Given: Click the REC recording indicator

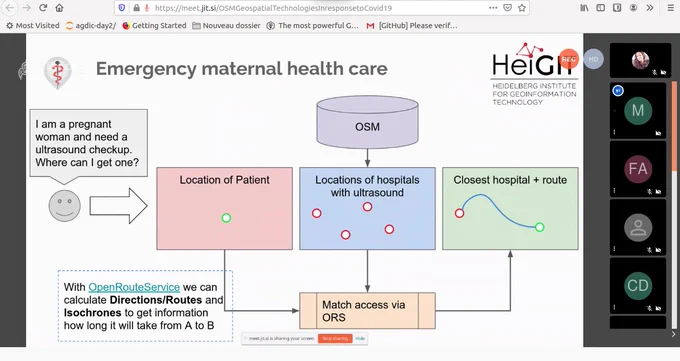Looking at the screenshot, I should 569,59.
